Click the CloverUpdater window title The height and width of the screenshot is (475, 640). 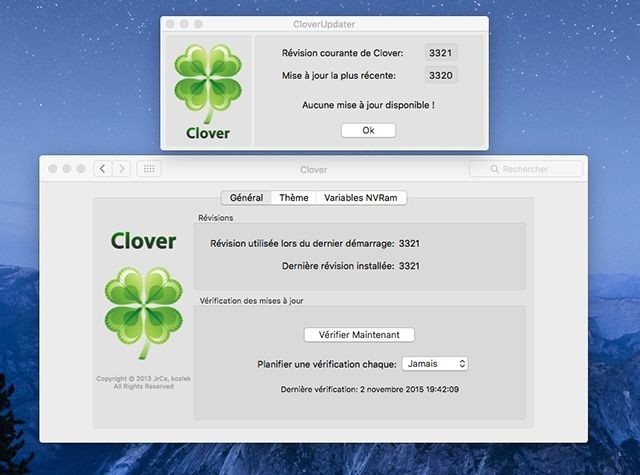324,24
